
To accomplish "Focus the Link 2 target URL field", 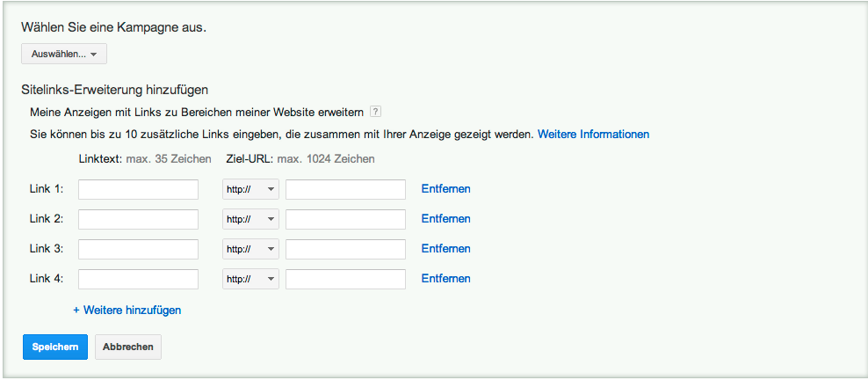I will click(345, 219).
